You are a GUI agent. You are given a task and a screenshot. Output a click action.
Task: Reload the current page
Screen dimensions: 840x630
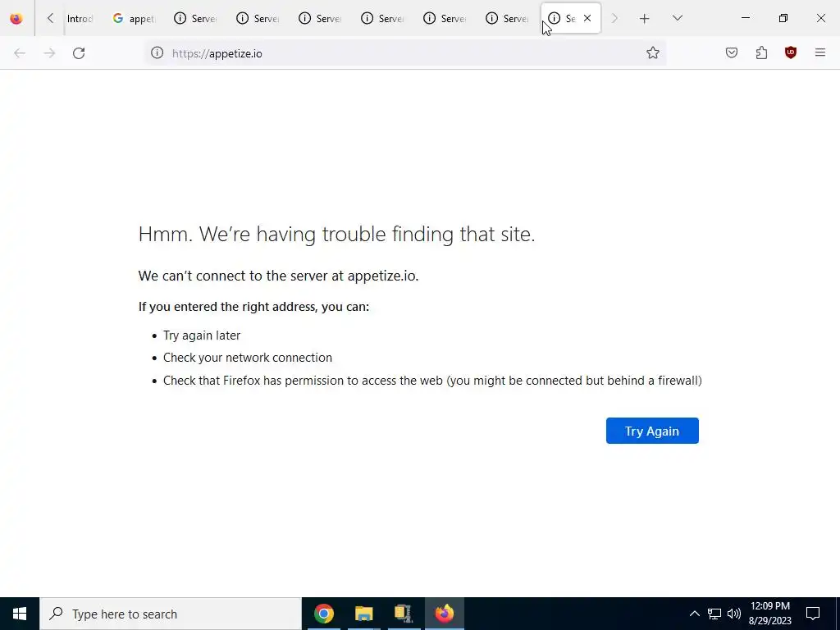click(79, 53)
